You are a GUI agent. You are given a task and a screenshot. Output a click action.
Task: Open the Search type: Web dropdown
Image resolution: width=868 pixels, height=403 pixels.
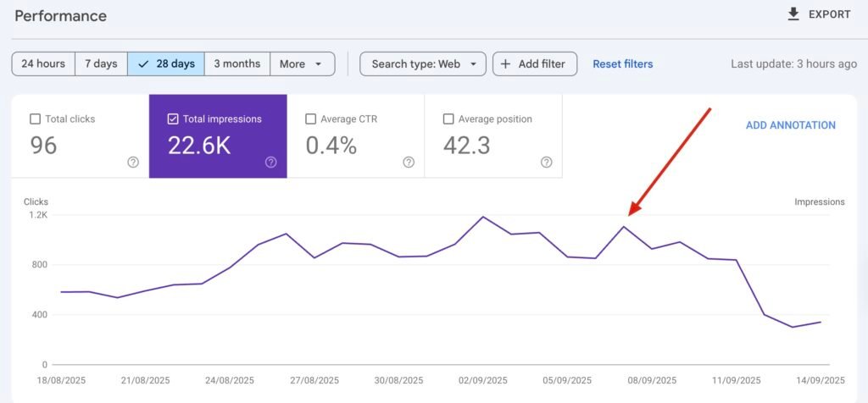point(423,64)
